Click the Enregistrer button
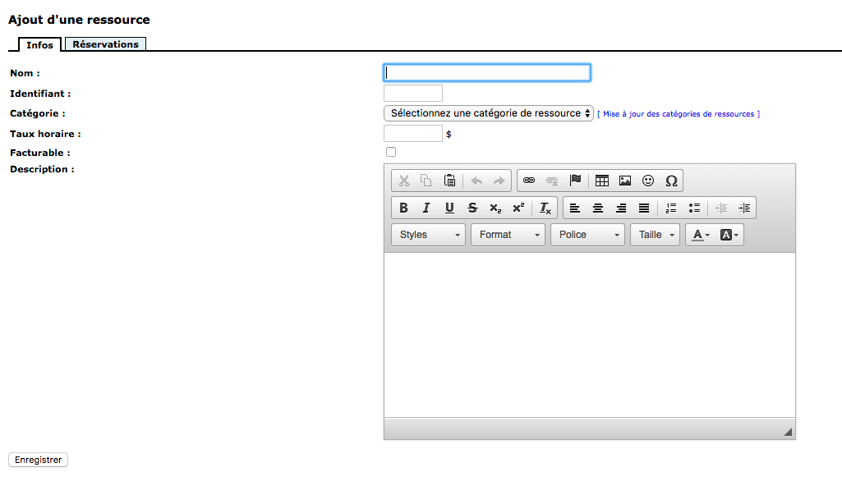842x504 pixels. click(x=38, y=460)
